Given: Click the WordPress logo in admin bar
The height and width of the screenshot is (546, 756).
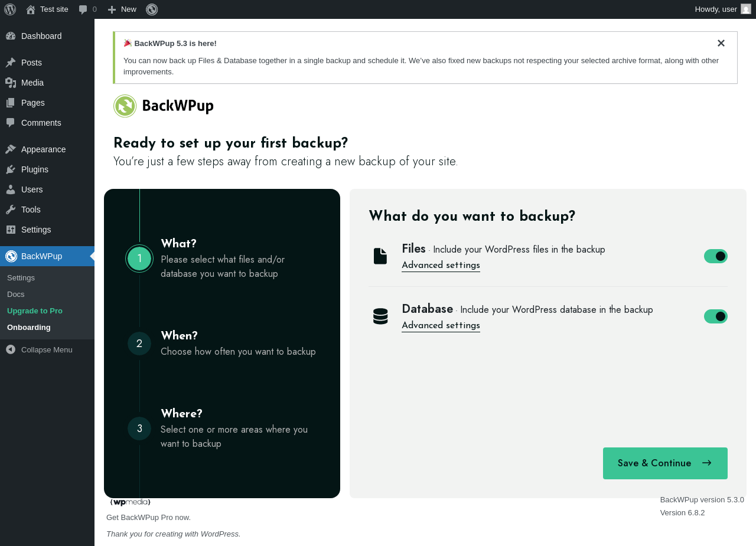Looking at the screenshot, I should pos(10,9).
